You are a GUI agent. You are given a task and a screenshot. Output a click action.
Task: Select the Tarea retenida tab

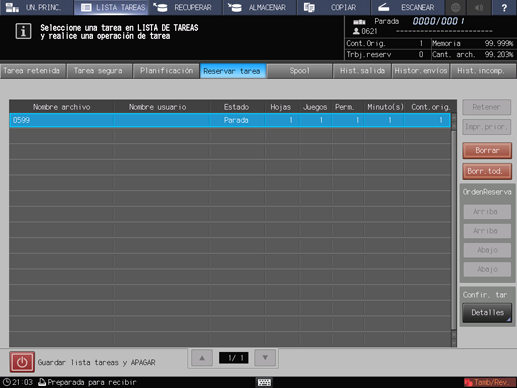pyautogui.click(x=32, y=71)
